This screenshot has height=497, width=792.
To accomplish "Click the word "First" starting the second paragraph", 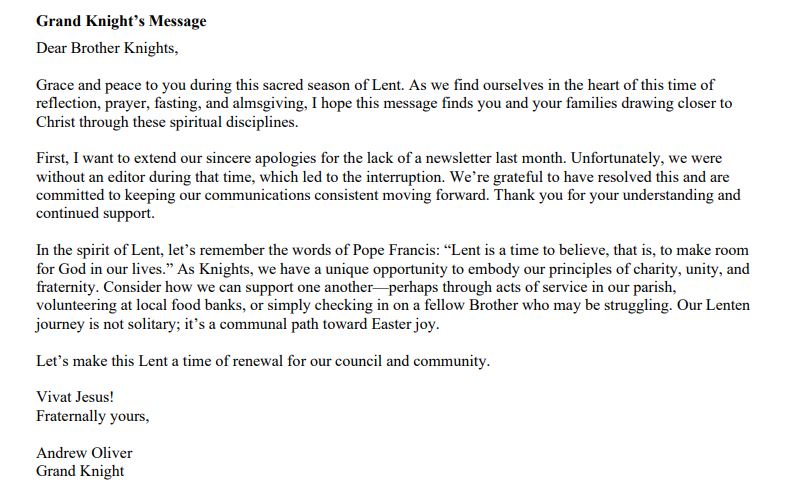I will pyautogui.click(x=51, y=159).
